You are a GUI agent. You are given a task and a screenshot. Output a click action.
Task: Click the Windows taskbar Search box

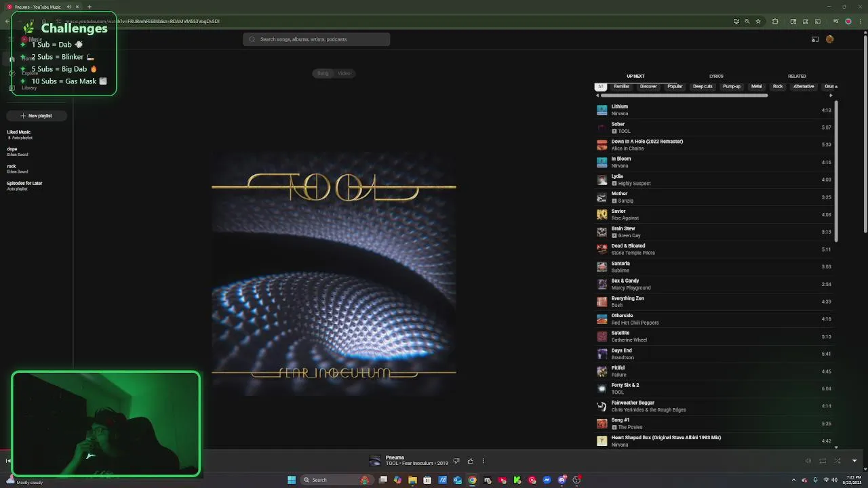pos(336,480)
